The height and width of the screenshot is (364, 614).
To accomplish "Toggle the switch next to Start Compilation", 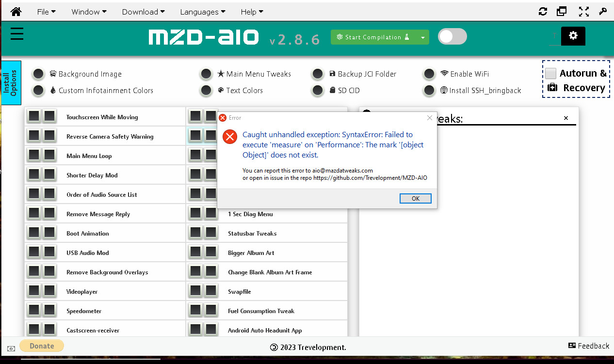I will [452, 37].
